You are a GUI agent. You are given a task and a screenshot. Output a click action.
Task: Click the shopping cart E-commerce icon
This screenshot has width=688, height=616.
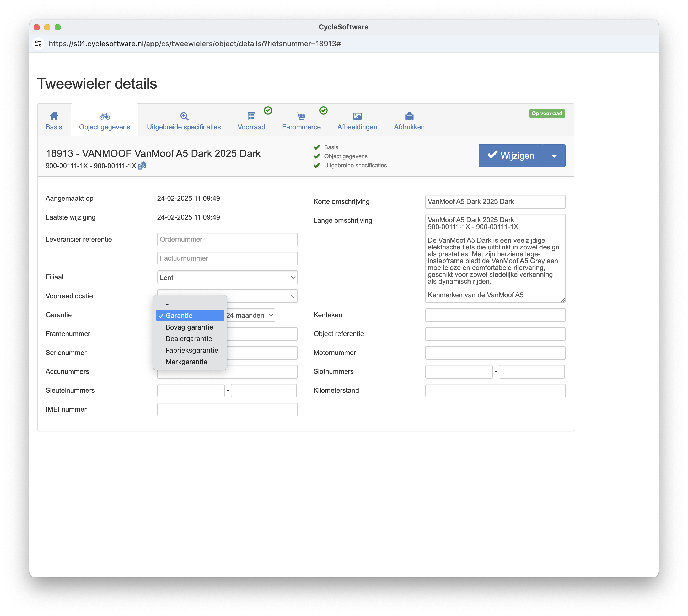tap(301, 116)
